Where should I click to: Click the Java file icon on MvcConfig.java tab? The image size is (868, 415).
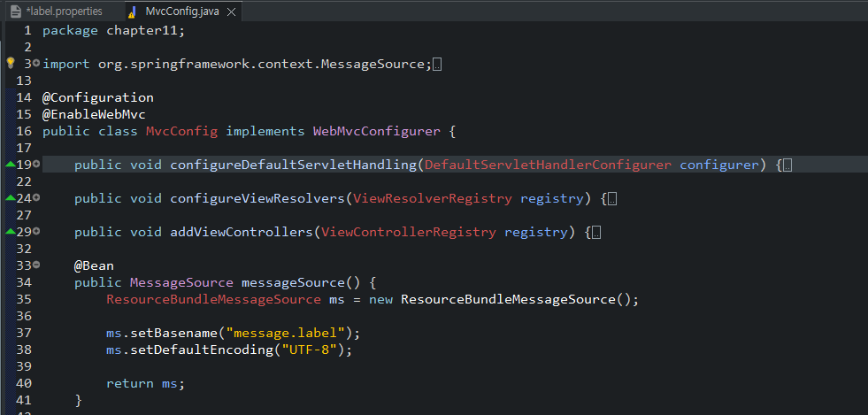point(133,12)
